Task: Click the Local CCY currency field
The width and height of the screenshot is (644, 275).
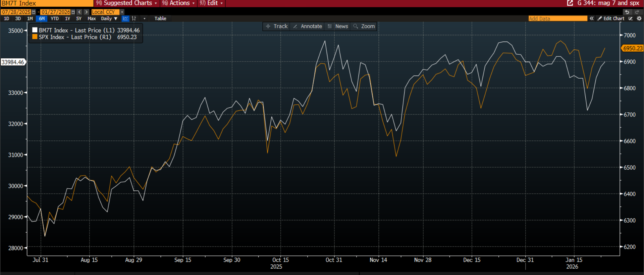Action: 105,12
